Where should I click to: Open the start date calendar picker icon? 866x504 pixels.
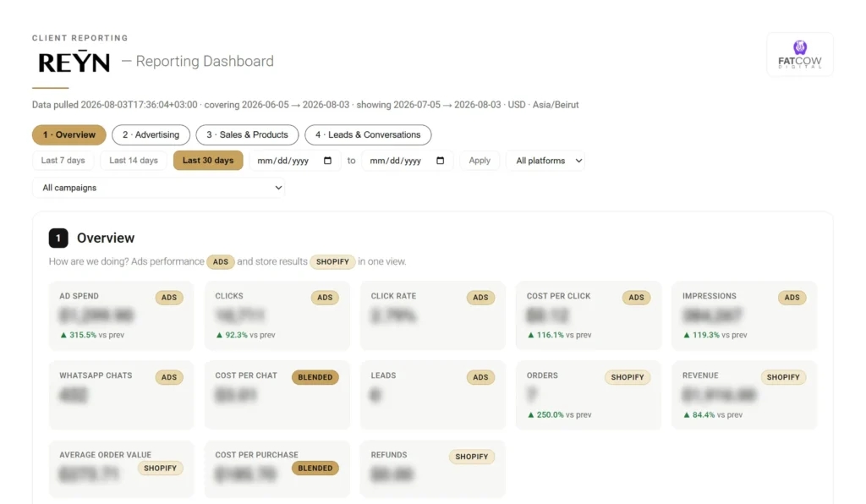327,161
